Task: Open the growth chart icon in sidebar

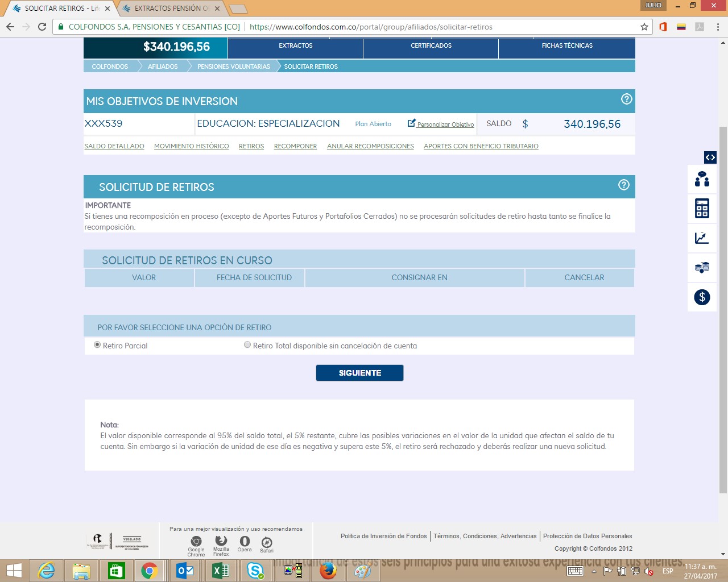Action: (702, 238)
